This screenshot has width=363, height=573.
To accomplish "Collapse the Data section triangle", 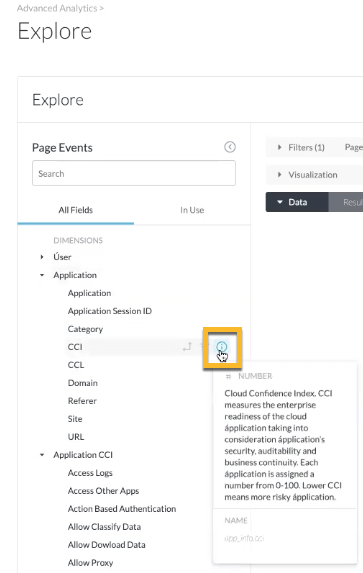I will point(280,202).
